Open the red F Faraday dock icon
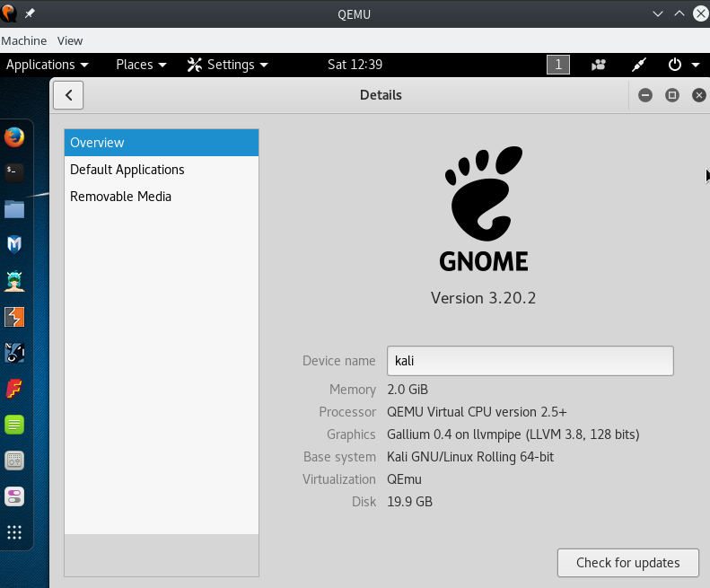 (x=14, y=389)
